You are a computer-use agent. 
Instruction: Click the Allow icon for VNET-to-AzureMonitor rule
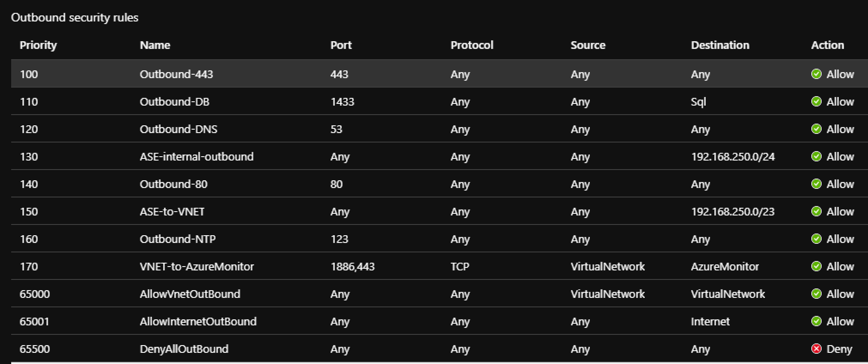pos(816,266)
